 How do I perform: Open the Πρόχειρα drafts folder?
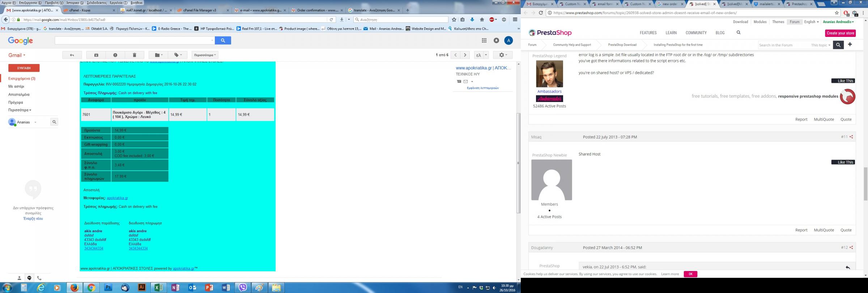(16, 102)
